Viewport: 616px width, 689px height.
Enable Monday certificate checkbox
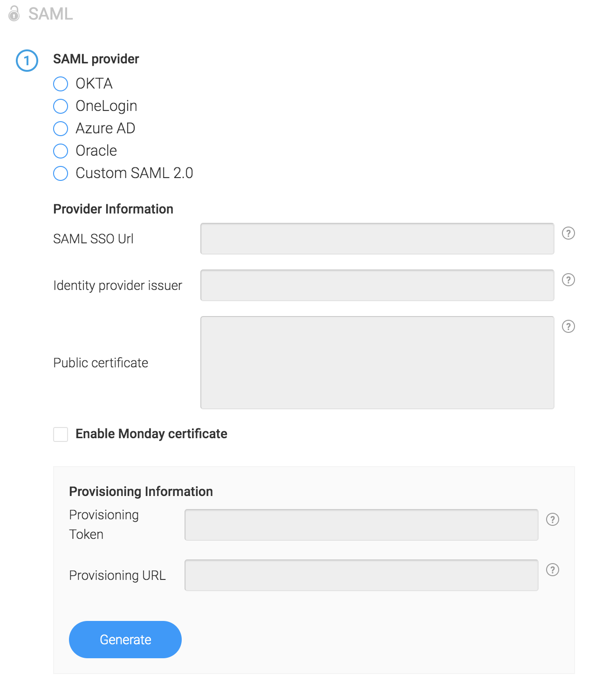61,434
